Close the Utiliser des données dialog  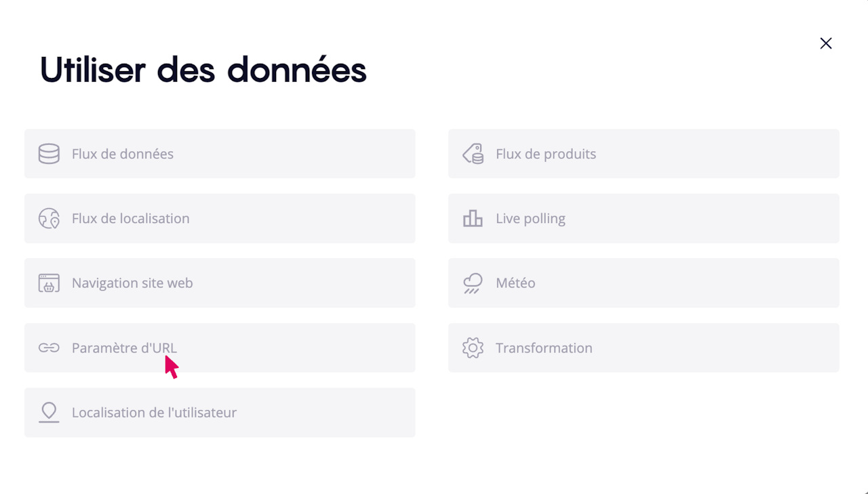point(825,43)
